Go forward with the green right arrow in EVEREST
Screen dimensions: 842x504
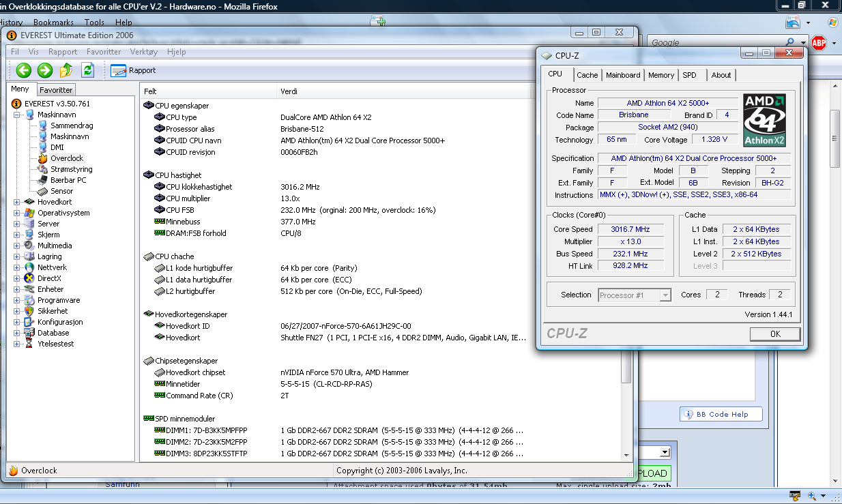tap(45, 70)
